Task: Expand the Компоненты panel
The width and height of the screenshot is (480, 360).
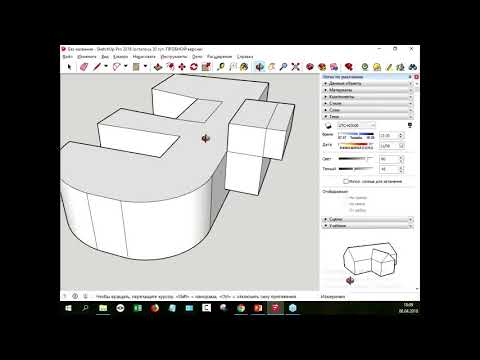Action: pyautogui.click(x=368, y=97)
